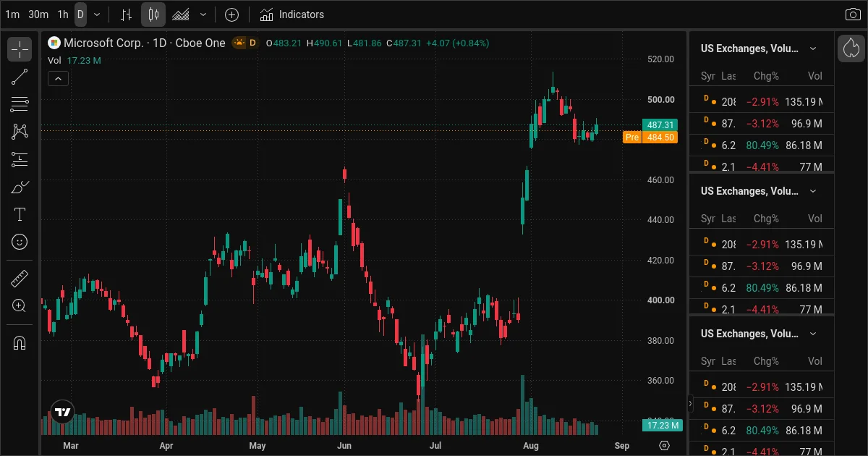This screenshot has height=456, width=868.
Task: Take a chart snapshot with the camera icon
Action: point(853,14)
